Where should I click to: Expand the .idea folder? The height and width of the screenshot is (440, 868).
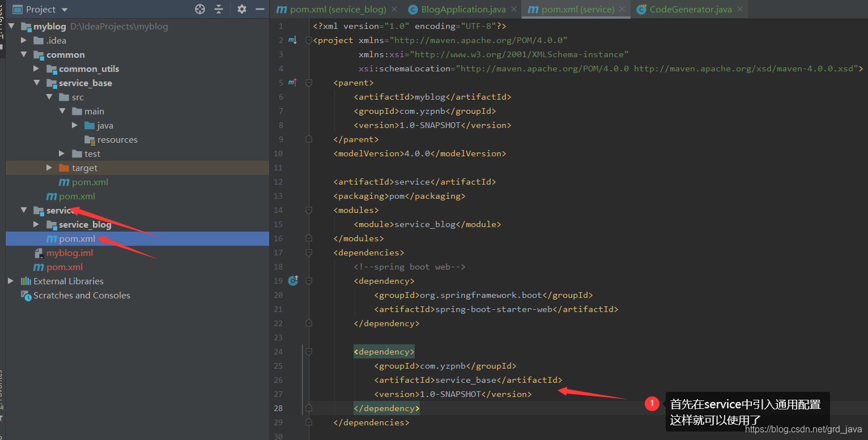tap(23, 40)
